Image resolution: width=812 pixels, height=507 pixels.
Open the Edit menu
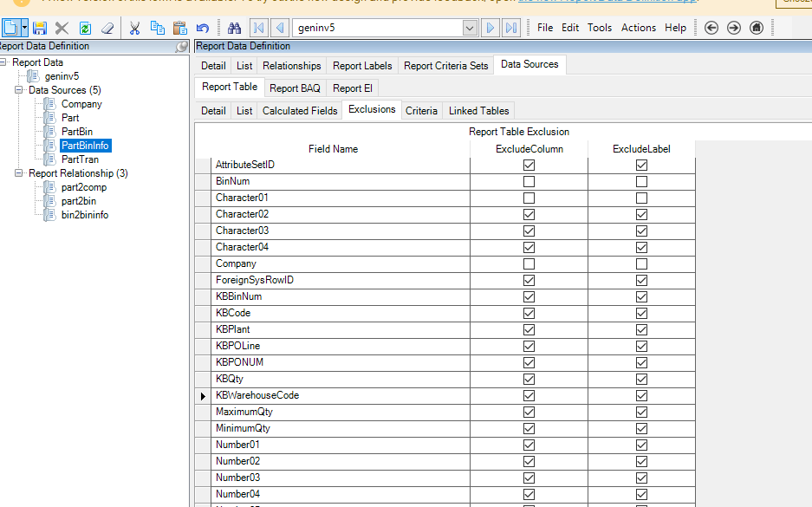[x=570, y=28]
